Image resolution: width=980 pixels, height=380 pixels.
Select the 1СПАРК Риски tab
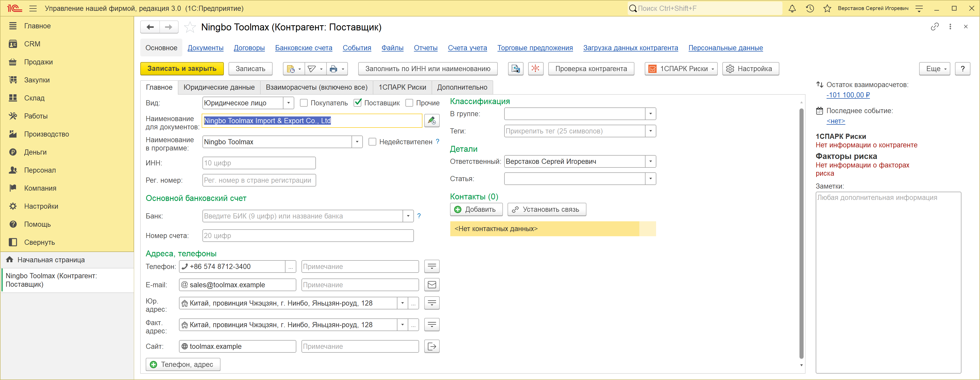point(402,87)
